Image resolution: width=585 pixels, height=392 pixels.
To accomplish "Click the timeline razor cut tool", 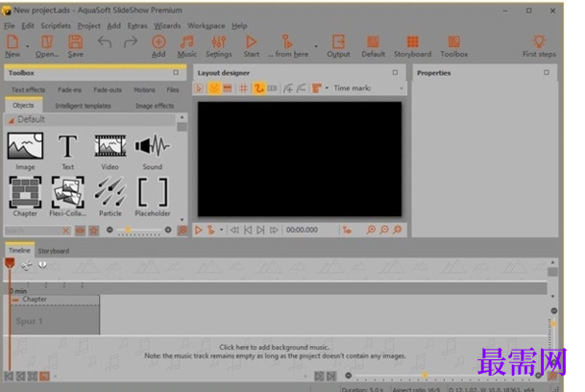I will point(26,265).
